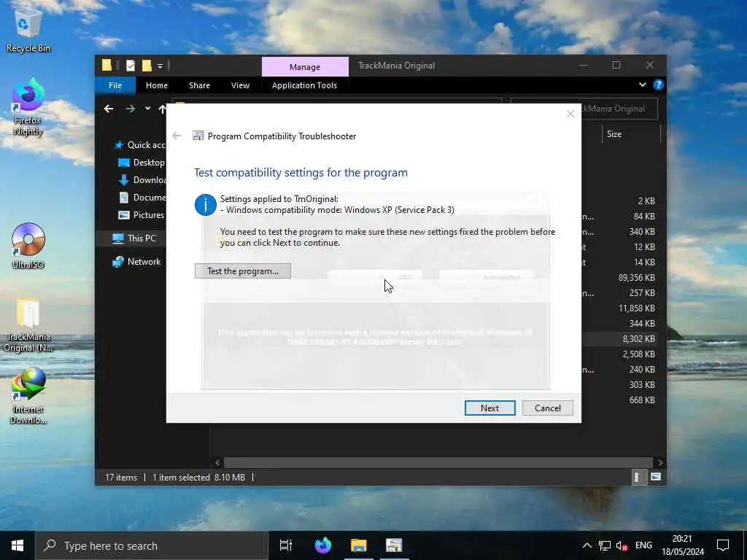Open Documents in navigation pane

pyautogui.click(x=142, y=198)
